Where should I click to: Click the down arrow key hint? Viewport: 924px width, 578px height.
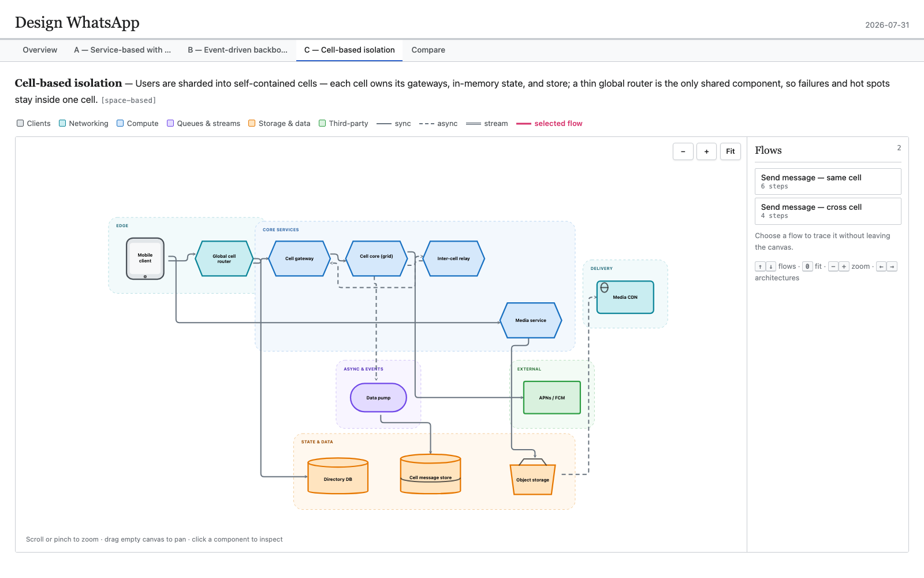771,266
